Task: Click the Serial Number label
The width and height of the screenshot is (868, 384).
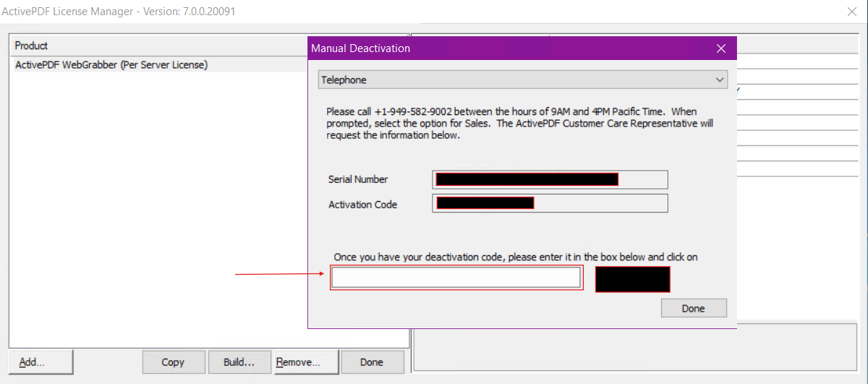Action: coord(358,179)
